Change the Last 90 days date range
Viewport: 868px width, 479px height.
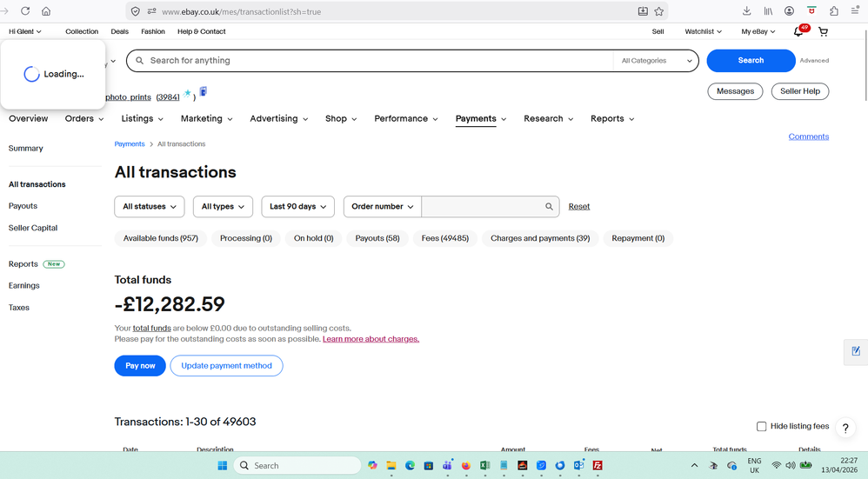(x=297, y=206)
